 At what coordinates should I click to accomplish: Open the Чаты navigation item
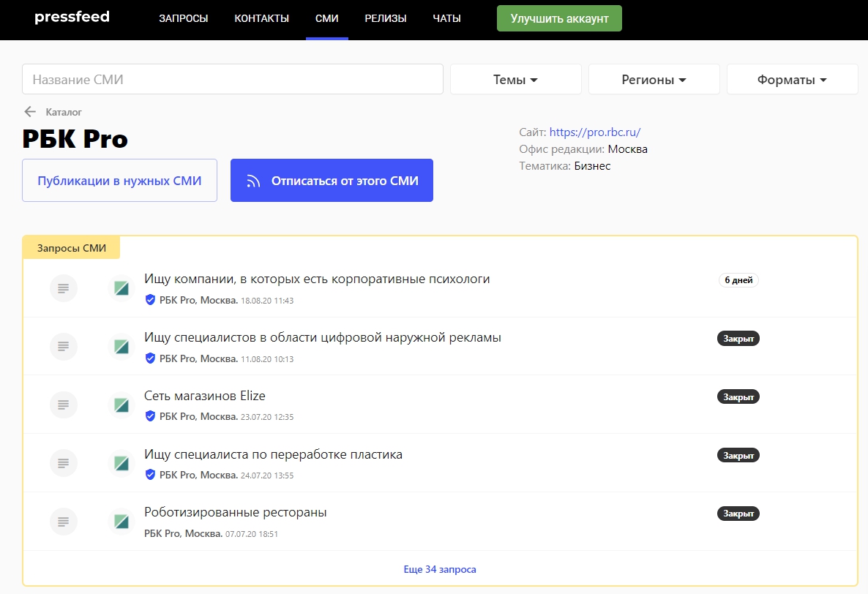coord(446,18)
